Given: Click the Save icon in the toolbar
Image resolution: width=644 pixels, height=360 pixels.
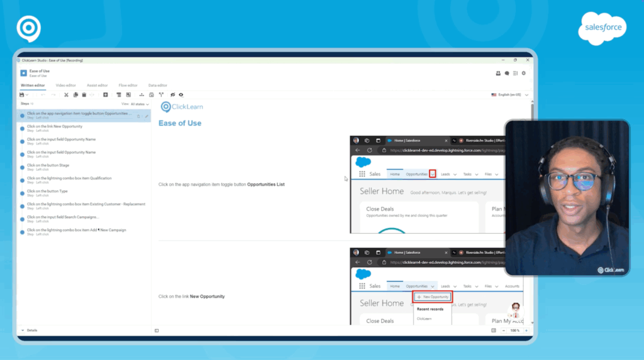Looking at the screenshot, I should [22, 95].
